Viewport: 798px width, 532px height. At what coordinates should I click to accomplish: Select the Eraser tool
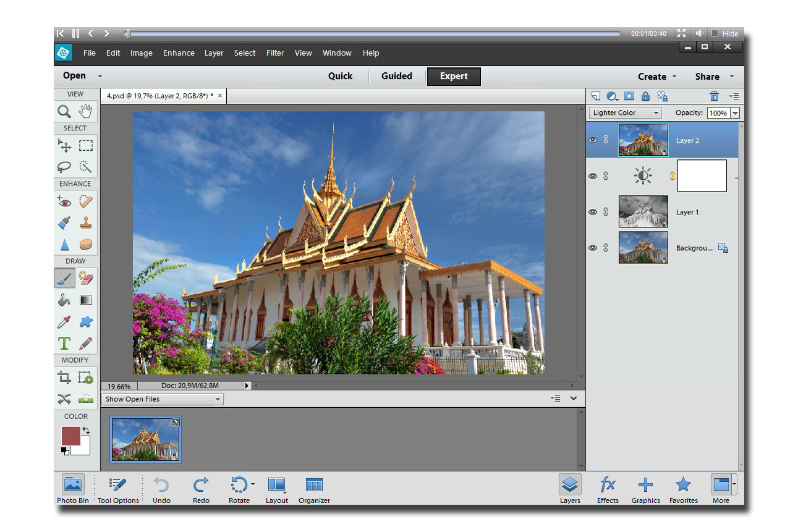tap(86, 279)
